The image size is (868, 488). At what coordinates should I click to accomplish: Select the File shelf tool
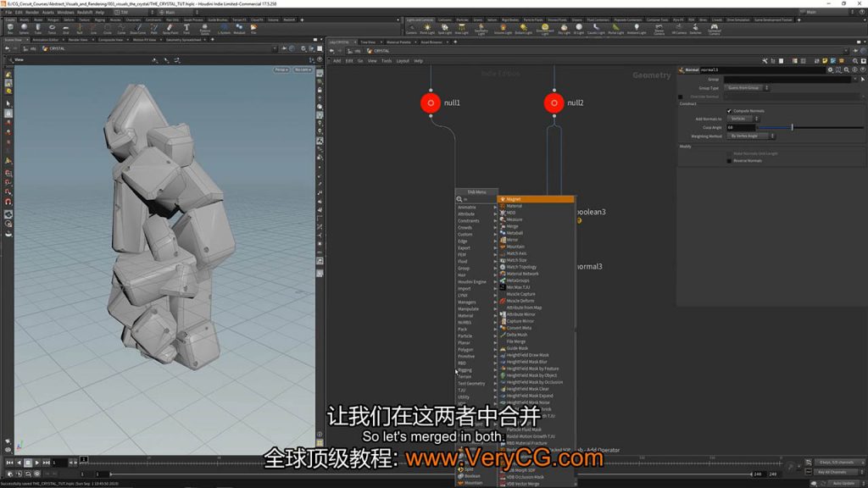(x=253, y=28)
